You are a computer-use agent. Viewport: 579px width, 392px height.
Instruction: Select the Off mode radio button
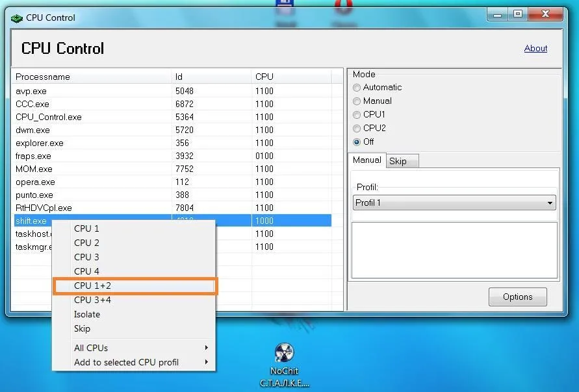pos(356,142)
